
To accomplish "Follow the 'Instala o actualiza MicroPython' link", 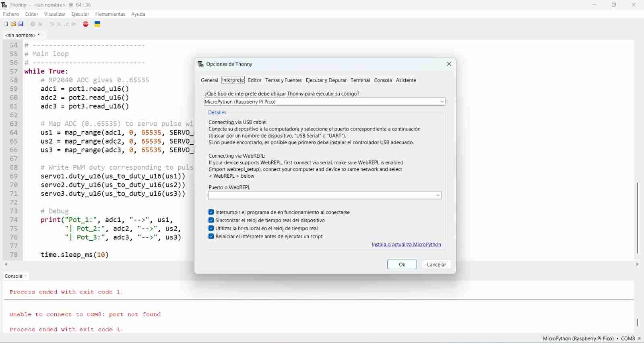I will (406, 245).
